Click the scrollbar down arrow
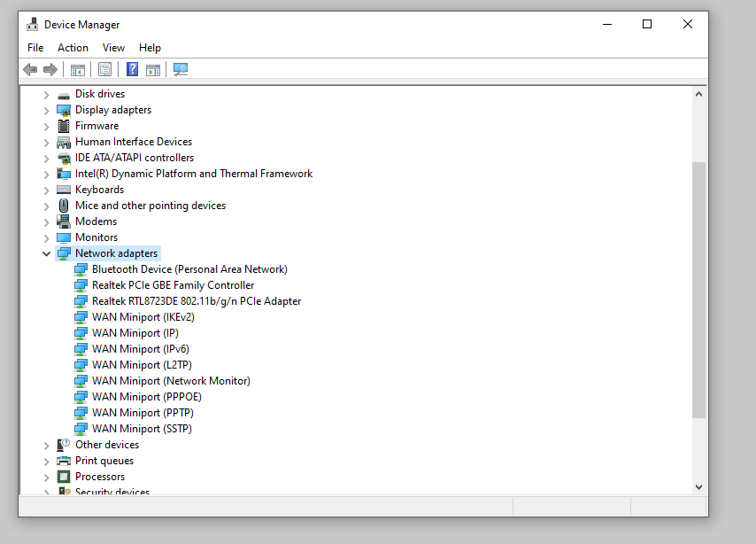The width and height of the screenshot is (756, 544). pos(698,487)
